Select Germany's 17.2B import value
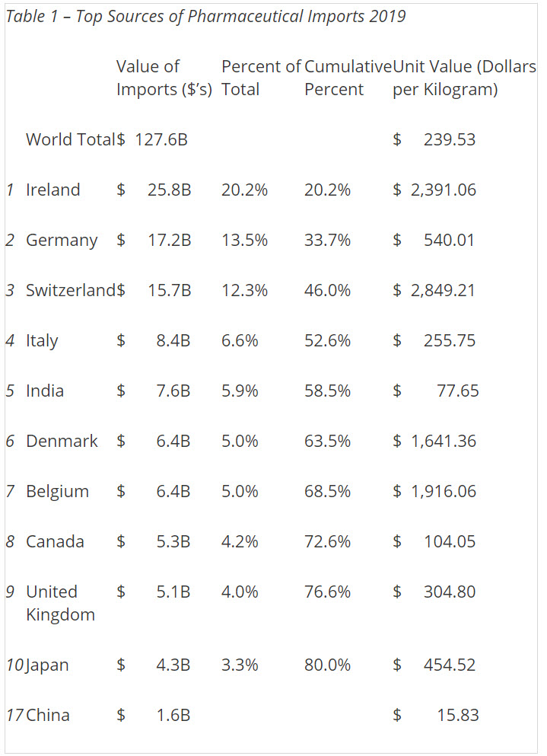The height and width of the screenshot is (756, 547). tap(170, 241)
